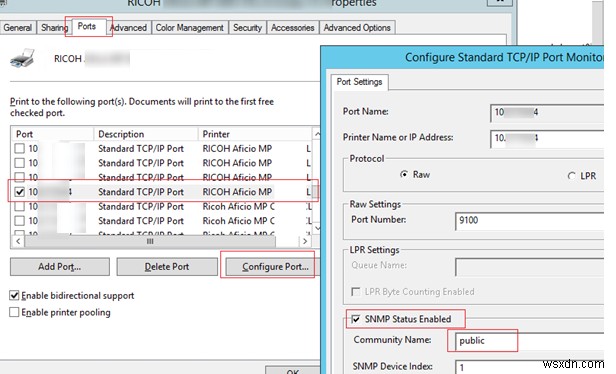This screenshot has width=616, height=374.
Task: Click the Printer column header
Action: [x=254, y=134]
